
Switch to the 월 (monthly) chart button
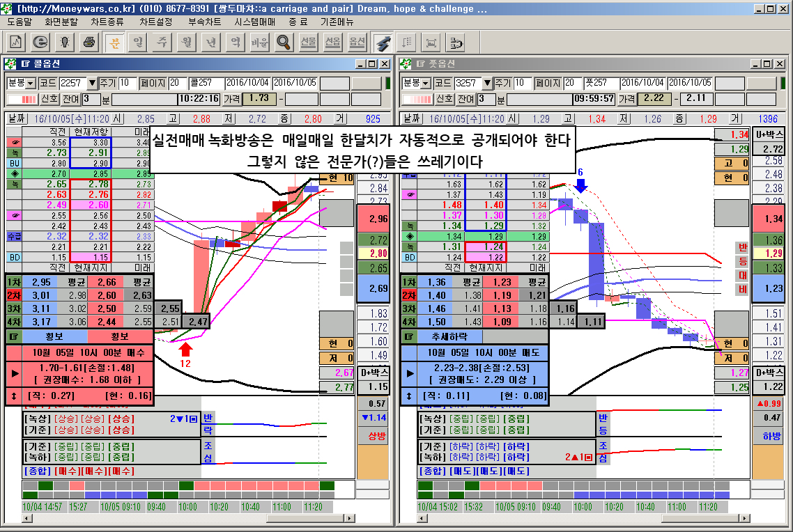(x=187, y=42)
